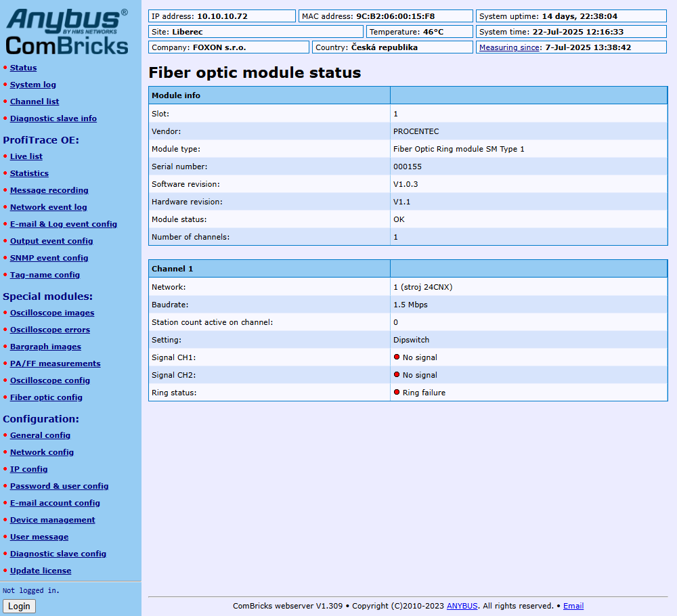Click Setting value Dipswitch

(x=411, y=340)
